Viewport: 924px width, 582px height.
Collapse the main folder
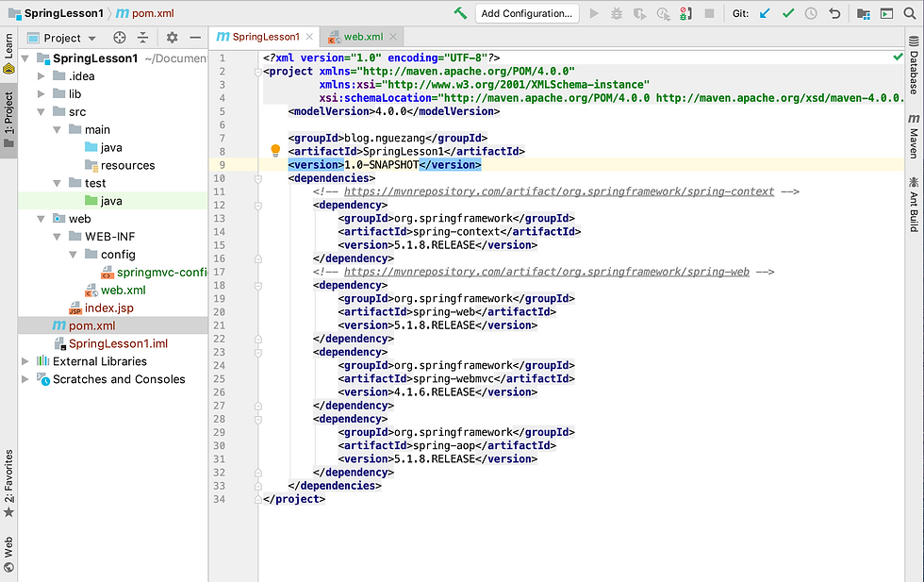57,130
